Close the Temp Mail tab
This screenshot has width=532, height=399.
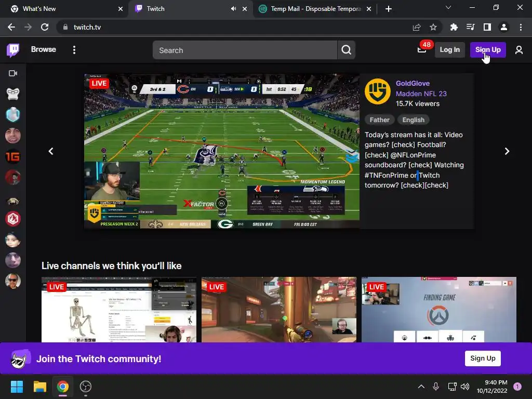point(369,9)
